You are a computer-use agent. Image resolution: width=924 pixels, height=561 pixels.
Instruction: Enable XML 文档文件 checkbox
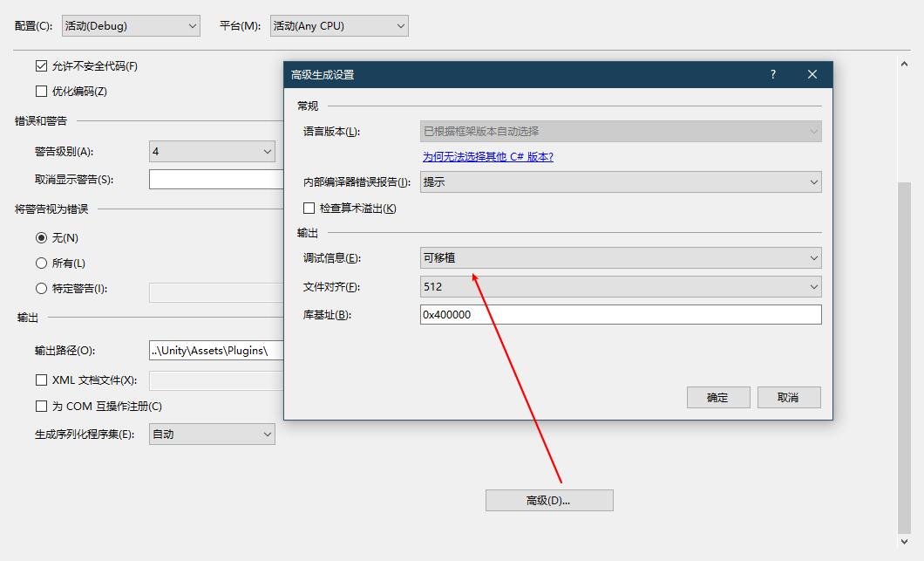[41, 380]
